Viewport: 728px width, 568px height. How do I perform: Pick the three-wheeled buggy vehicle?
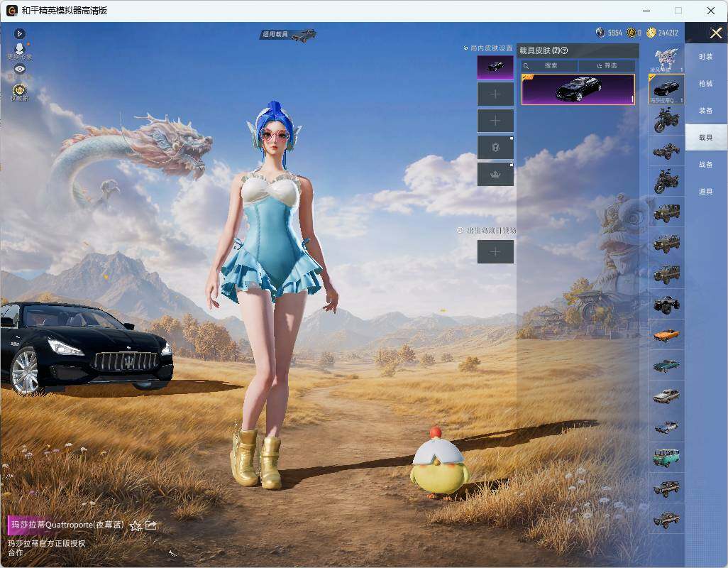pyautogui.click(x=666, y=151)
